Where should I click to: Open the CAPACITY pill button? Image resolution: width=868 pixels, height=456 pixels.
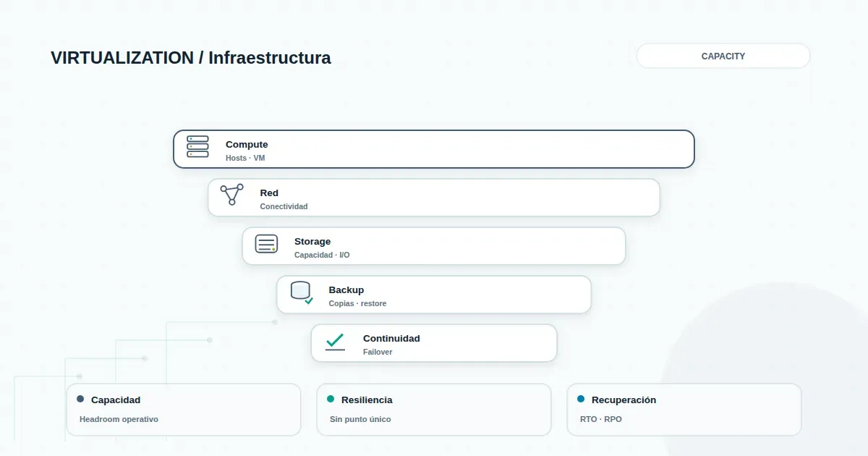723,56
